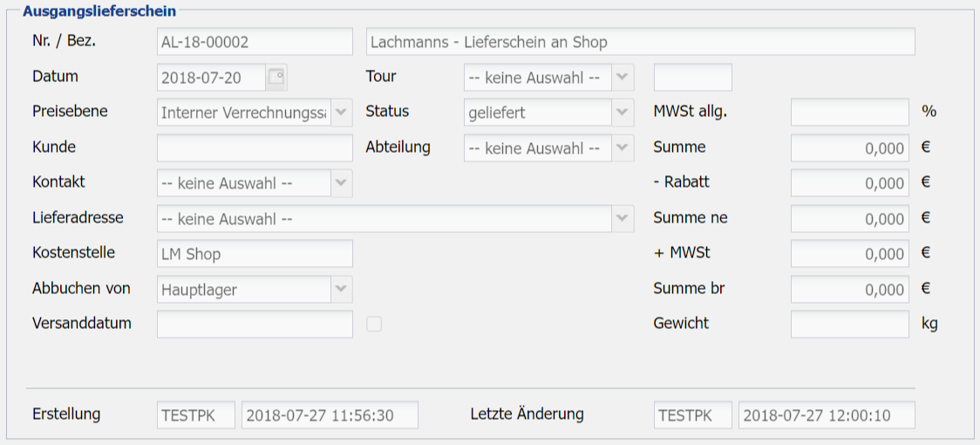This screenshot has height=445, width=980.
Task: Click the Versanddatum input field
Action: [x=255, y=325]
